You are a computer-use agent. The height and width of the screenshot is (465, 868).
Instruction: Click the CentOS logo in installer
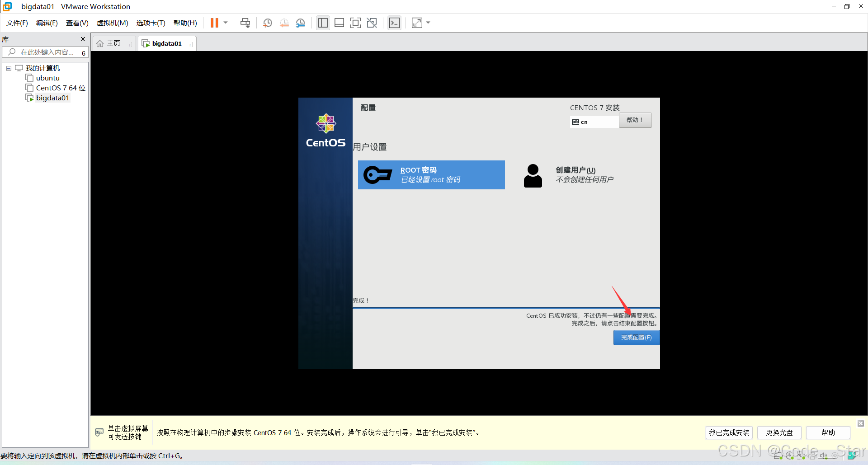pos(325,130)
